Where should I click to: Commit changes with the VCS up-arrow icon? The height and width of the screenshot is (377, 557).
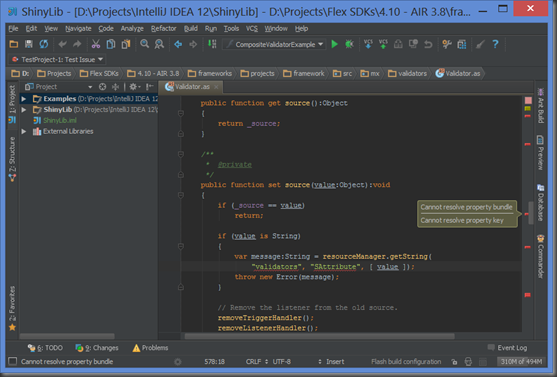click(x=383, y=44)
